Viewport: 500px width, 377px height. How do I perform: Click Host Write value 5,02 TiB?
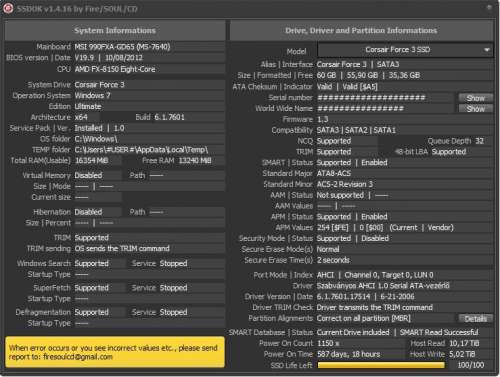point(462,354)
